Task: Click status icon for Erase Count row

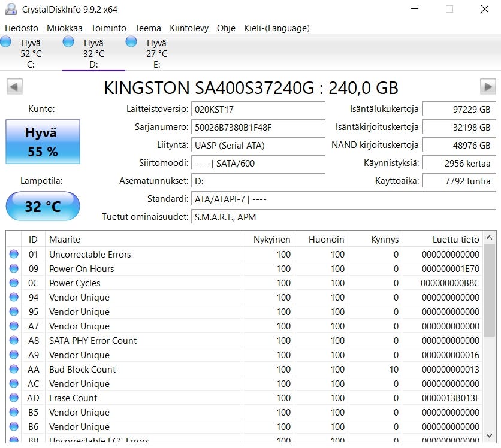Action: pyautogui.click(x=14, y=398)
